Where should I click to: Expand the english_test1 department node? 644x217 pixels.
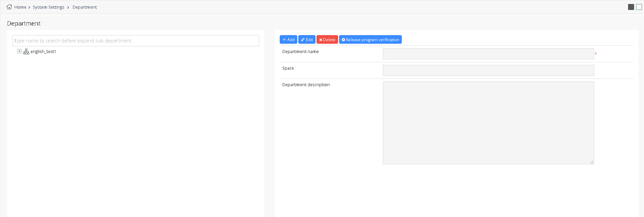(19, 51)
